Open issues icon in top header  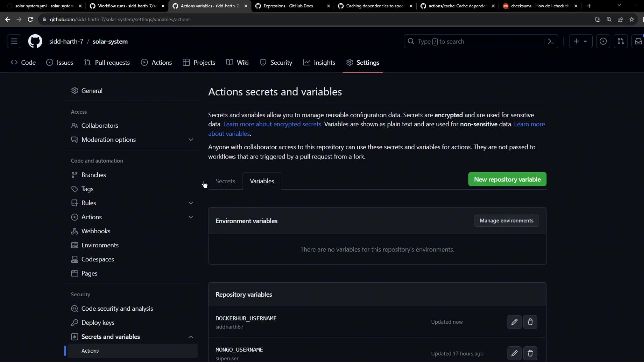603,42
